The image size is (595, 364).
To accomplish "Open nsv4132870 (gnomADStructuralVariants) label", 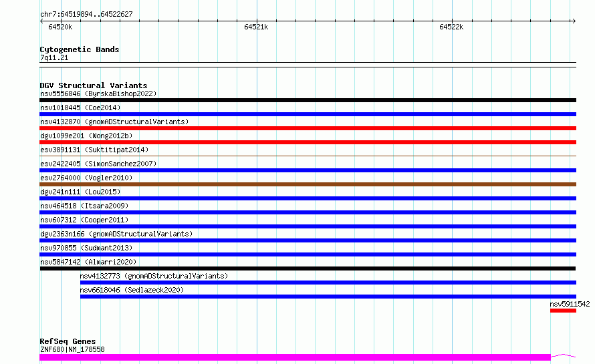I will 114,122.
